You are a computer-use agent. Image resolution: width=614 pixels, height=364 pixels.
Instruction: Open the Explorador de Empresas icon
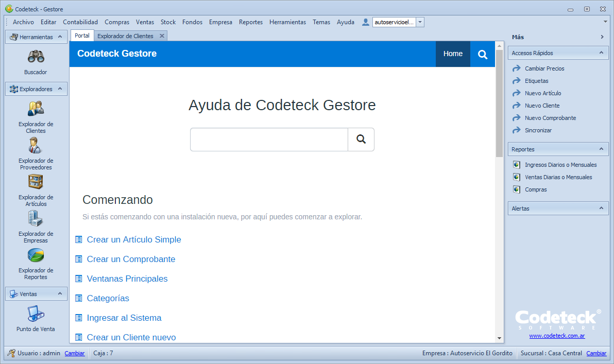coord(36,218)
